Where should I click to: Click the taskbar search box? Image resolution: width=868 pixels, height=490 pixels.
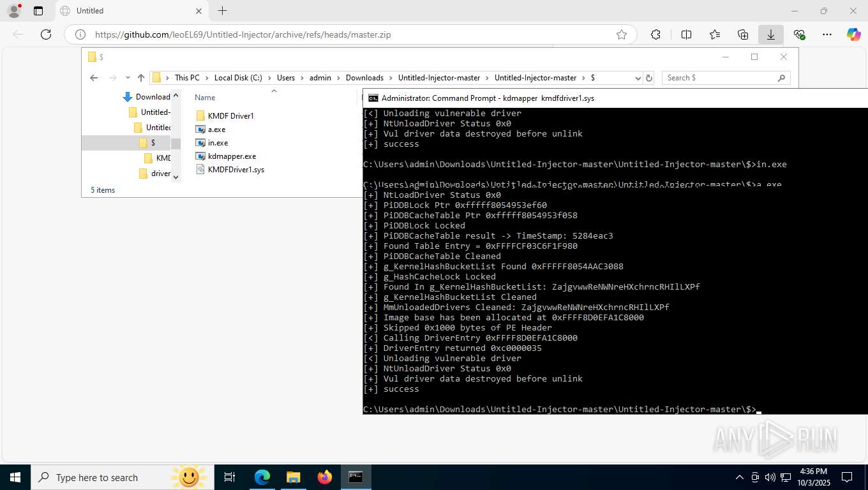pos(121,477)
